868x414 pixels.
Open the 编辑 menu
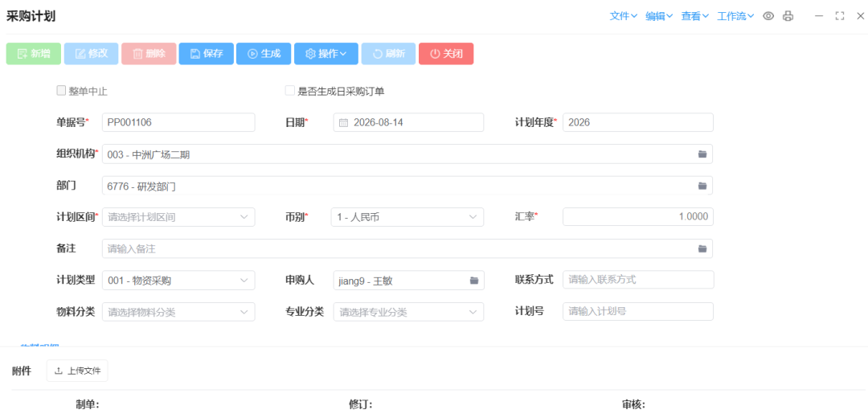coord(659,16)
